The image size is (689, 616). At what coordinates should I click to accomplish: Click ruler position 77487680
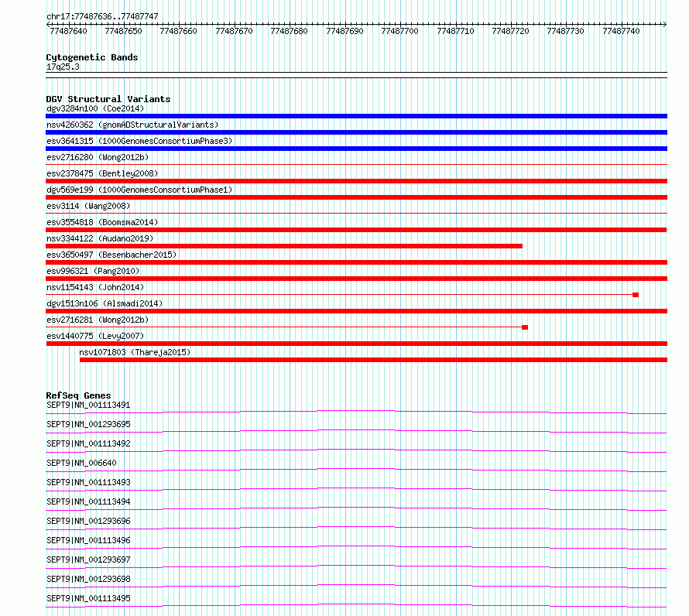(289, 31)
